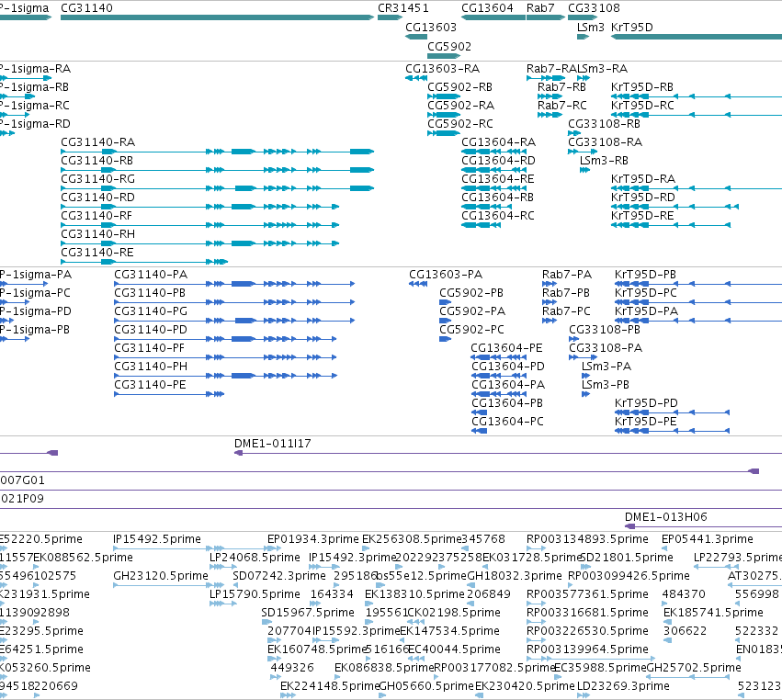Click the CR31451 gene label

tap(403, 8)
